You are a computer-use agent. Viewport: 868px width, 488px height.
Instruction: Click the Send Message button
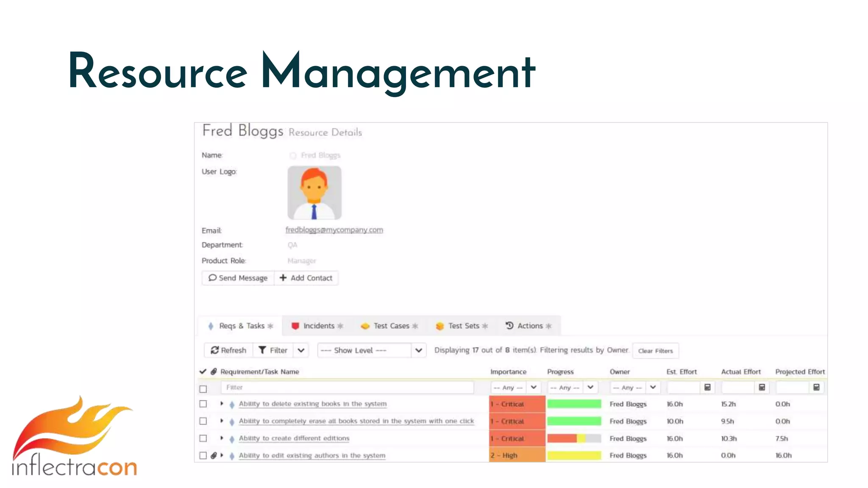pyautogui.click(x=238, y=278)
